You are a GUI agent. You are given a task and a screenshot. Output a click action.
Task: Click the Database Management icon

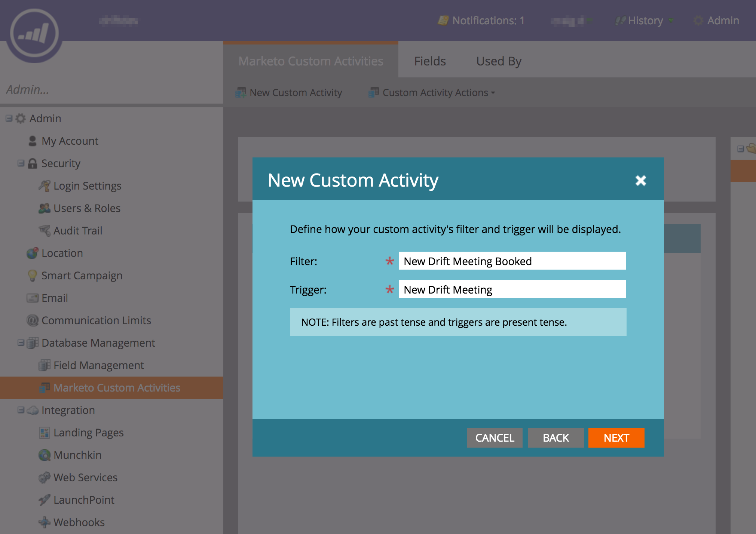pos(33,343)
